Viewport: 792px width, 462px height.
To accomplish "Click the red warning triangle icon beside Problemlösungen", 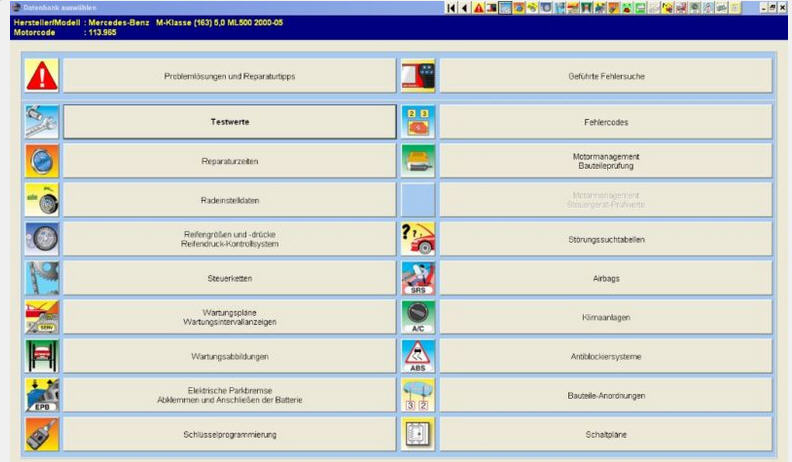I will point(41,76).
